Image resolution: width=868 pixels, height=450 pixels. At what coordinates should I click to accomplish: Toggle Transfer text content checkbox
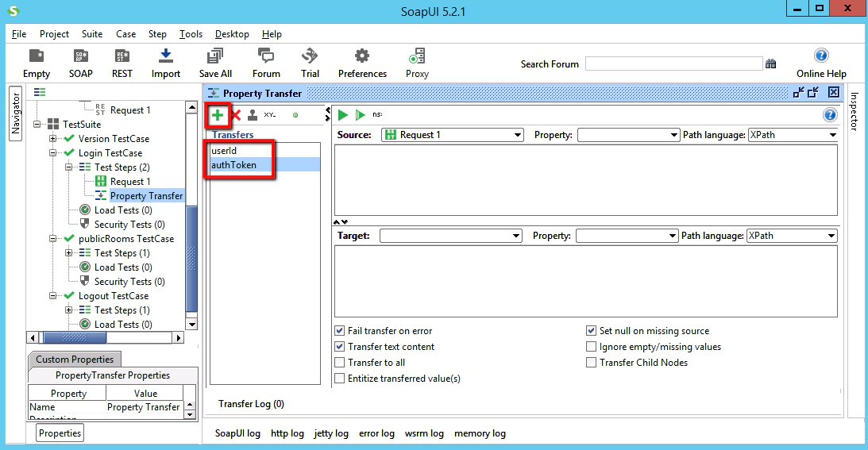(x=340, y=347)
